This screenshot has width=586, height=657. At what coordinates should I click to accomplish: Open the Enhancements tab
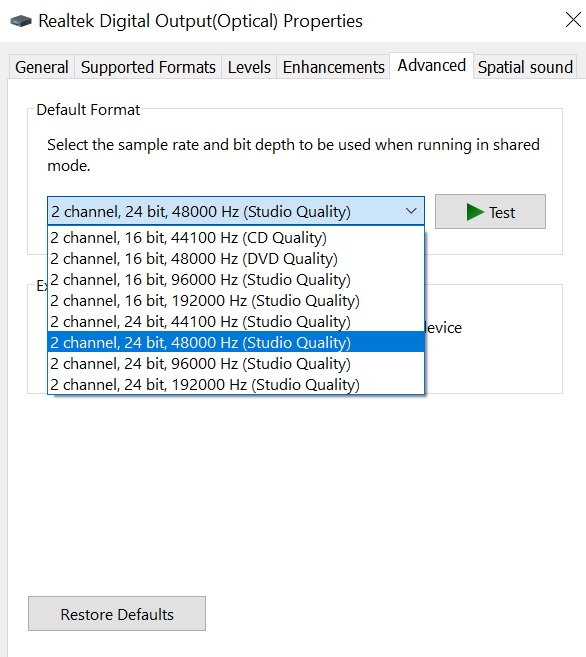333,67
